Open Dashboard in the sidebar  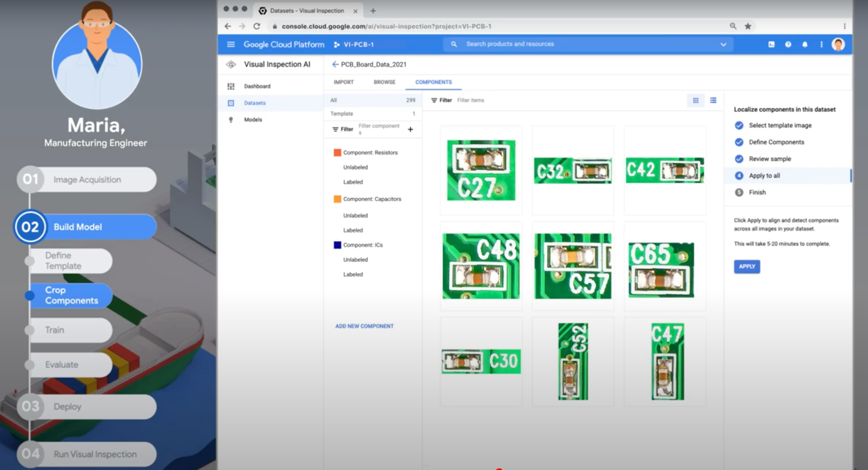tap(257, 86)
